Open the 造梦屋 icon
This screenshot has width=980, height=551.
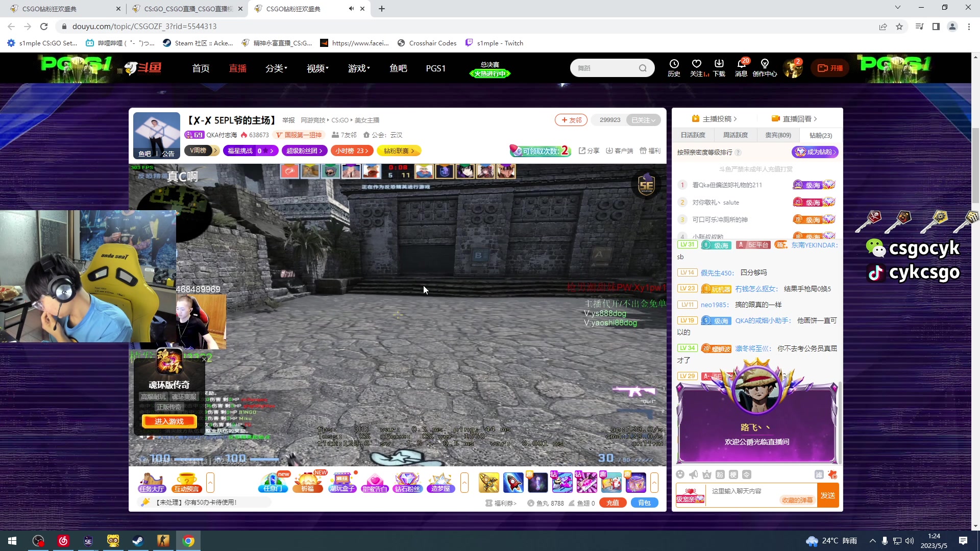[440, 482]
